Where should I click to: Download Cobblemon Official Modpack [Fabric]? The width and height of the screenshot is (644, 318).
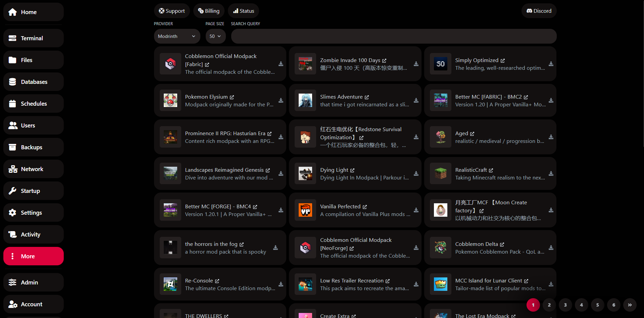[281, 64]
